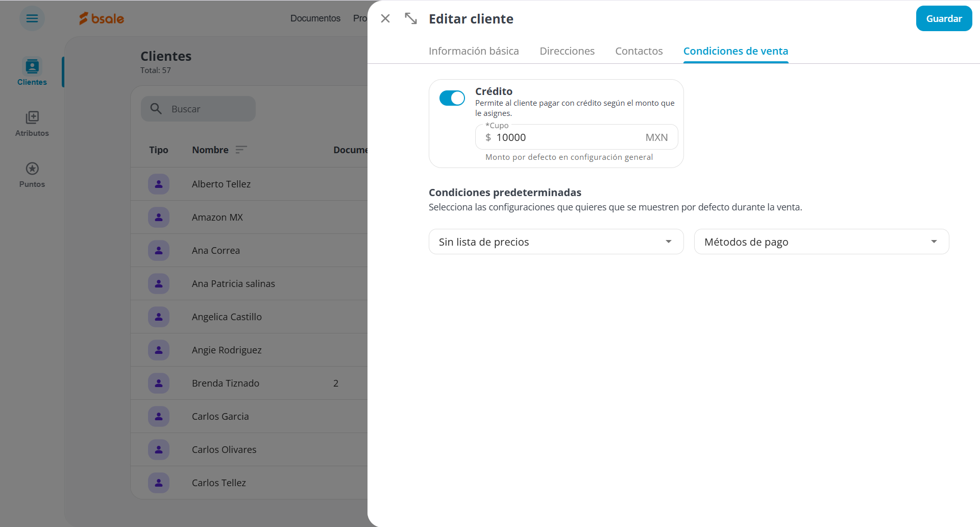
Task: Select client Ana Patricia salinas
Action: pos(233,283)
